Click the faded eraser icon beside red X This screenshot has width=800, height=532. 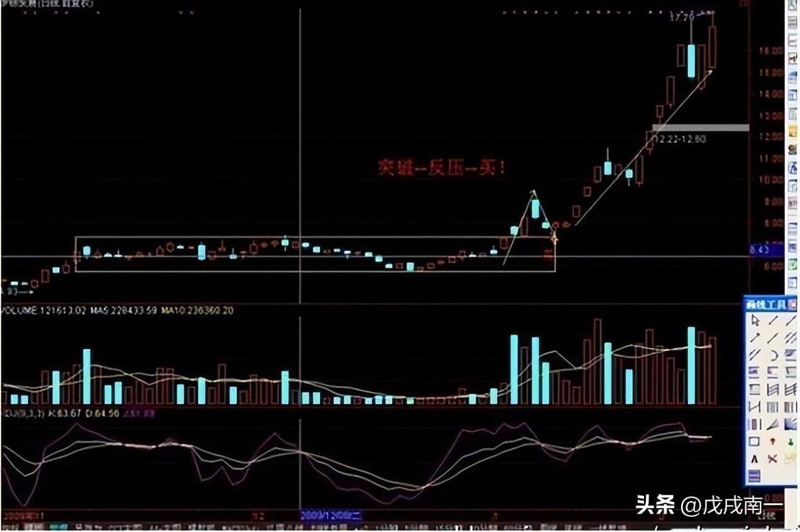791,458
